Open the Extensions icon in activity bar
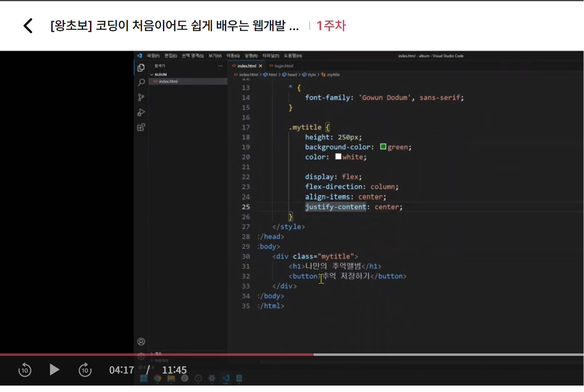 pos(141,127)
